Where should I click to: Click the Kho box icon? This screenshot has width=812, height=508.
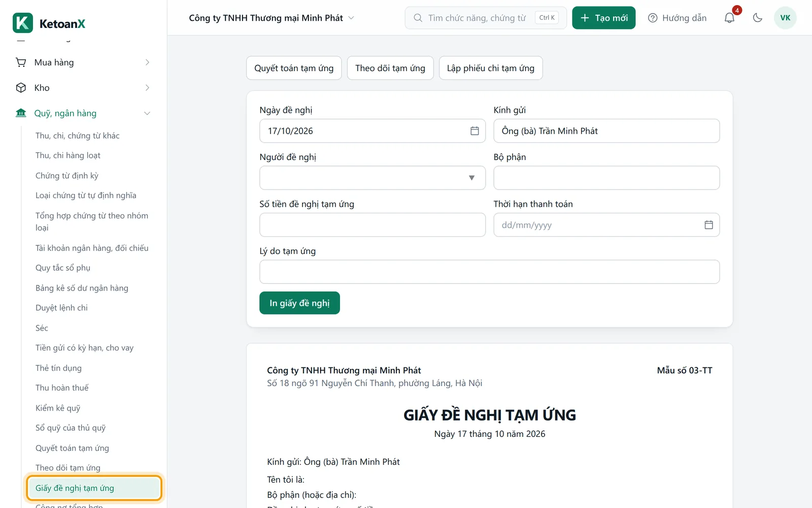21,88
